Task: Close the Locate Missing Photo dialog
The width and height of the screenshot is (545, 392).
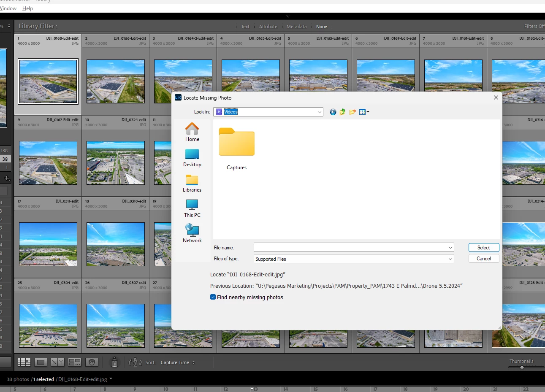Action: [496, 97]
